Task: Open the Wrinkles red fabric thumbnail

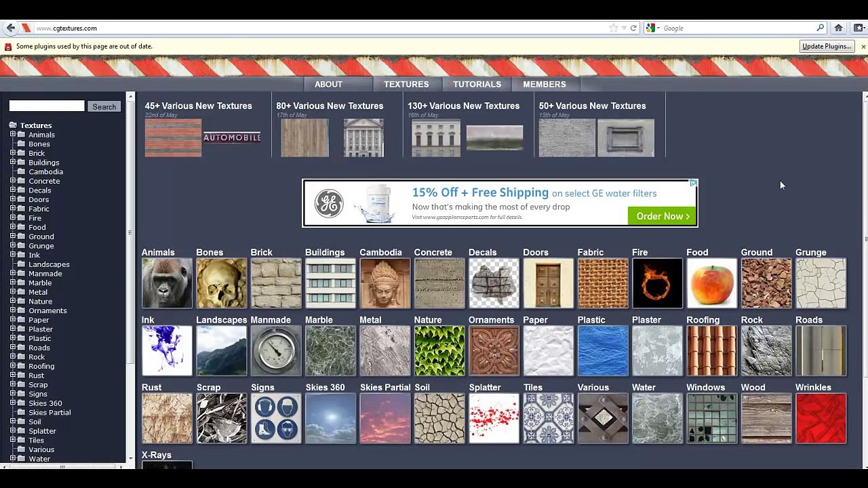Action: coord(821,418)
